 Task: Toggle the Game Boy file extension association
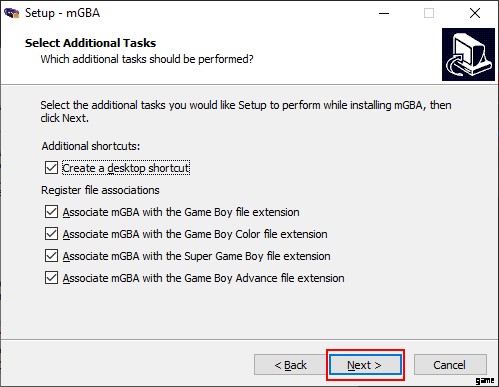pyautogui.click(x=51, y=212)
